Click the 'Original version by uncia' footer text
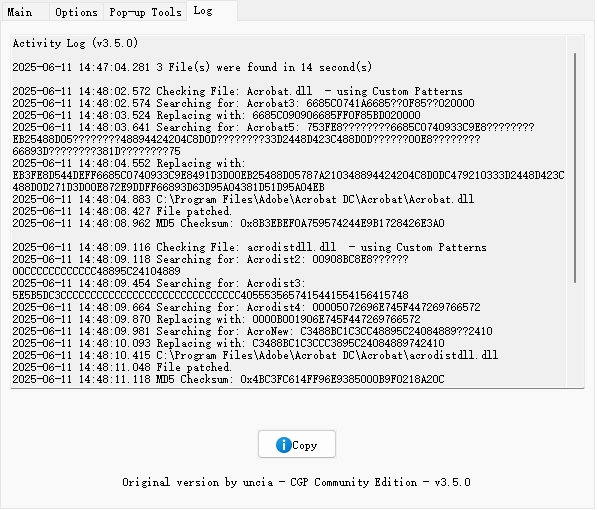 pyautogui.click(x=296, y=483)
